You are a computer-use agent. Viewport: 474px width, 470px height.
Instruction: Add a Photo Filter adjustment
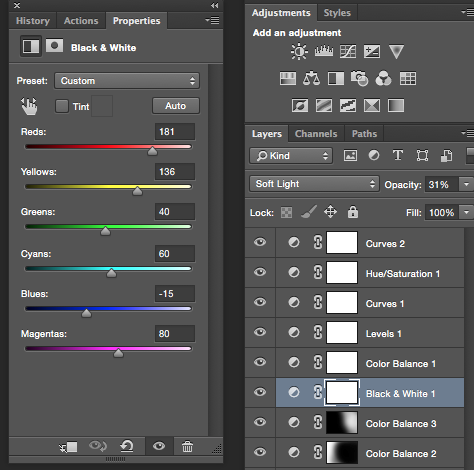359,79
